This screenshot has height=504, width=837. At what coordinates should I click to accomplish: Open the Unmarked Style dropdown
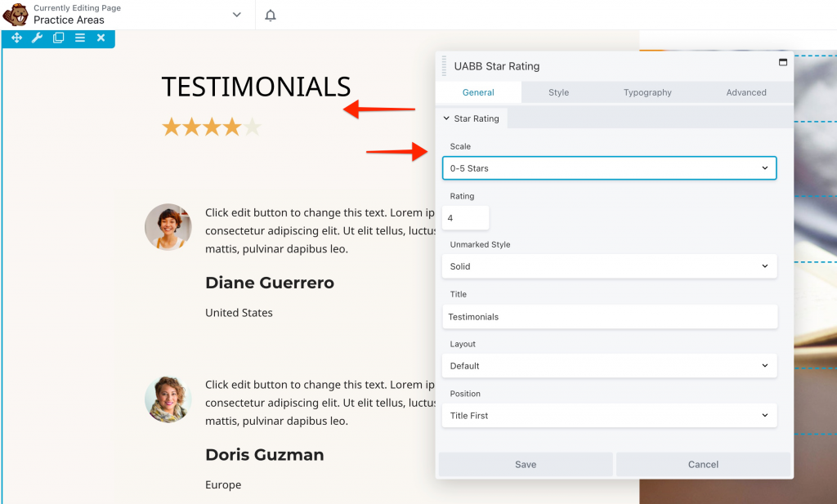(610, 266)
